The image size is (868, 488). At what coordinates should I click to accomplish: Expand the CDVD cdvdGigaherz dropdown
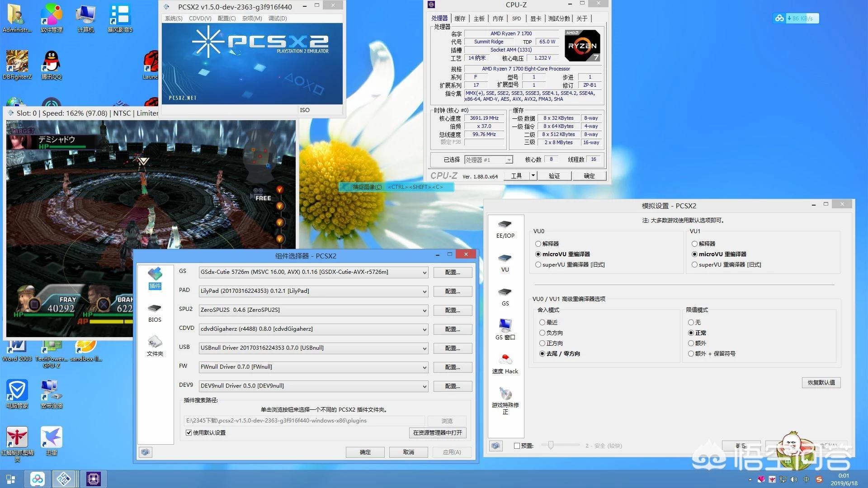[x=425, y=329]
